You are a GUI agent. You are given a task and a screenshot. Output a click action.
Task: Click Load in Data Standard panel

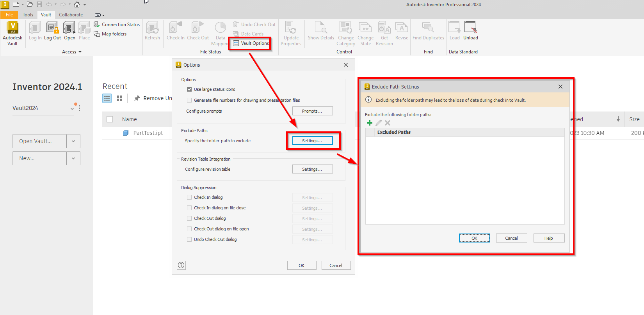tap(455, 31)
